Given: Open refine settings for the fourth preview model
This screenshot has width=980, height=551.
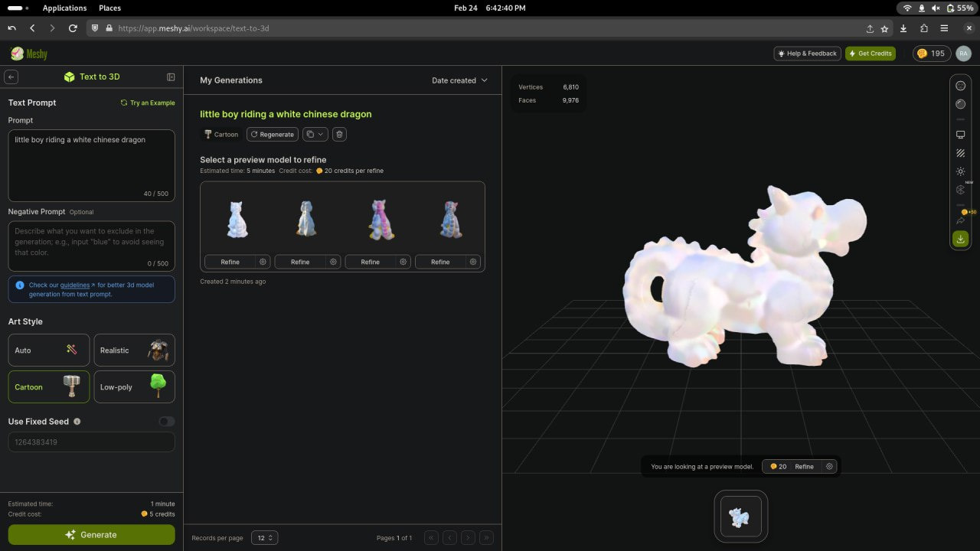Looking at the screenshot, I should point(473,262).
